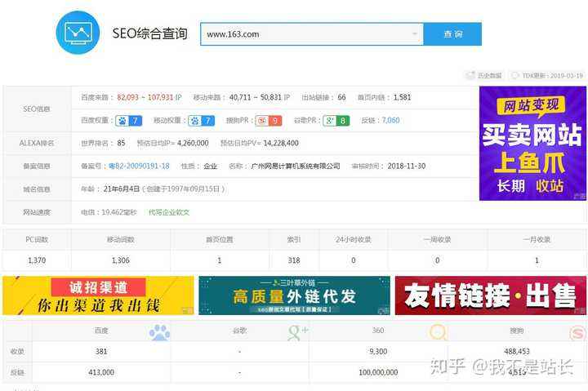Click the SEO综合查询 title text
Image resolution: width=588 pixels, height=391 pixels.
[x=150, y=33]
